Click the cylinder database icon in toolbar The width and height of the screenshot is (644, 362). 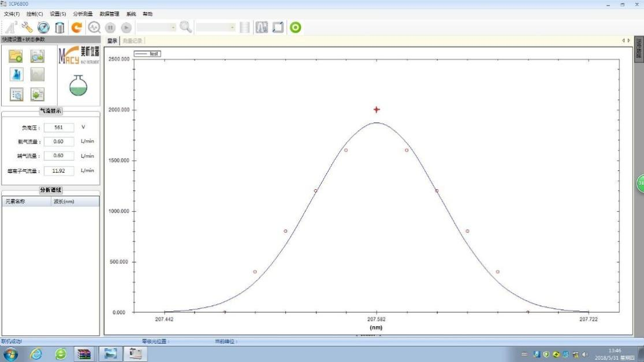pos(59,27)
